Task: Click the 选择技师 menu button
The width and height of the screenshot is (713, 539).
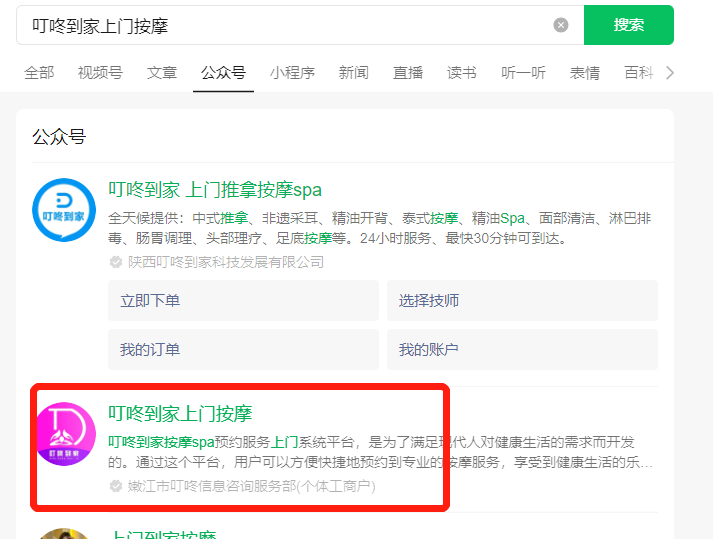Action: click(x=522, y=301)
